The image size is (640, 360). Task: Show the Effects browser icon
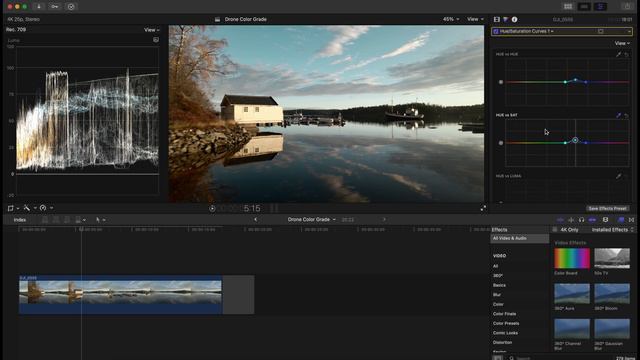621,220
